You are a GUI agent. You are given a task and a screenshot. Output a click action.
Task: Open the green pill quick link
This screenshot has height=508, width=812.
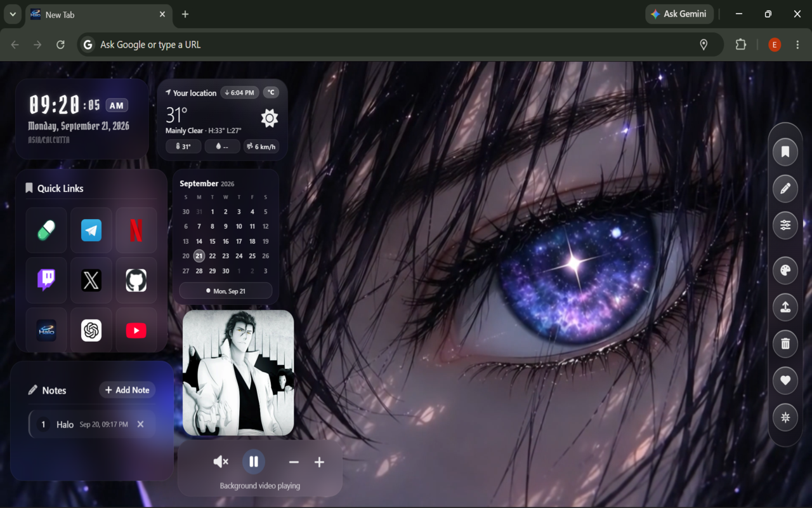[46, 230]
